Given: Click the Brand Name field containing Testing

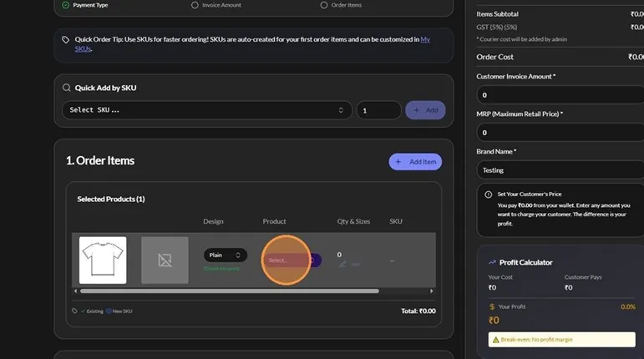Looking at the screenshot, I should 560,169.
